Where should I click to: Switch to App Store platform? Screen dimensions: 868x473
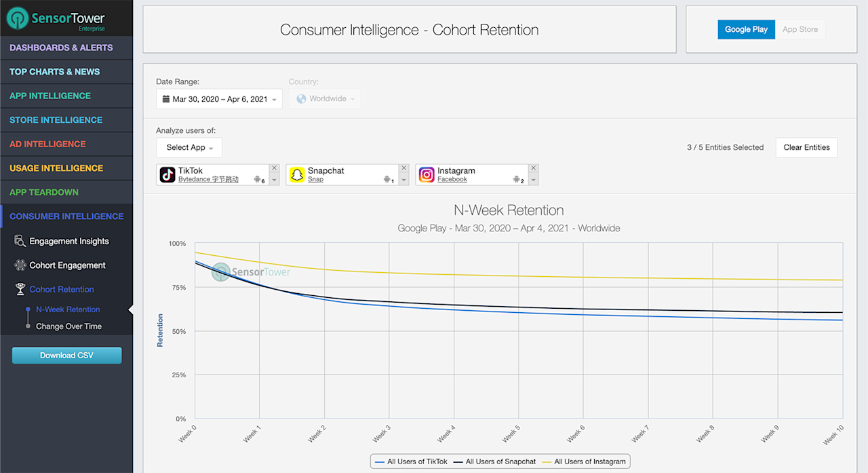coord(800,29)
